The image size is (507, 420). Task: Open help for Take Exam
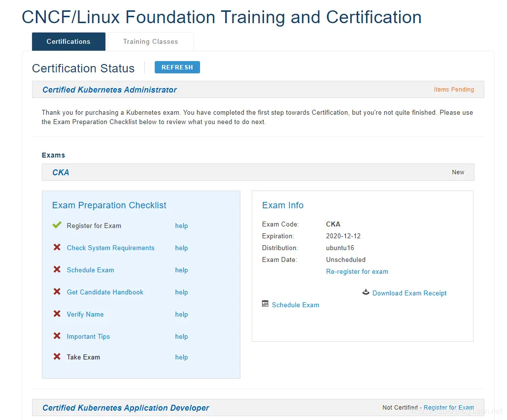(x=181, y=357)
